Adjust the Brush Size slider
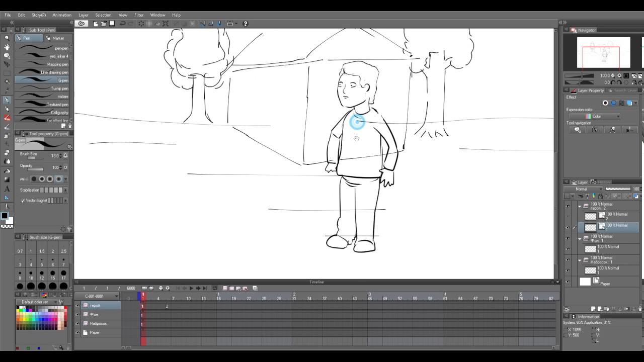 coord(35,158)
